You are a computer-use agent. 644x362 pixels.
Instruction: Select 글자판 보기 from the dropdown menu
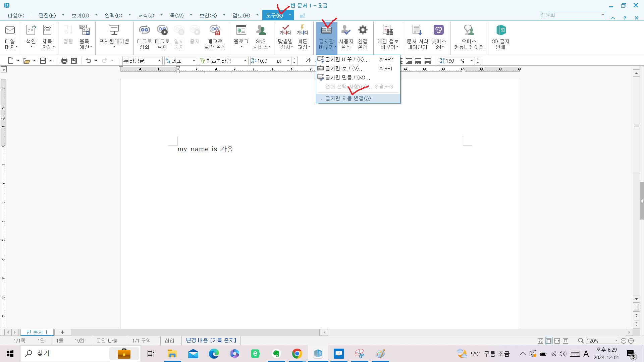[344, 68]
